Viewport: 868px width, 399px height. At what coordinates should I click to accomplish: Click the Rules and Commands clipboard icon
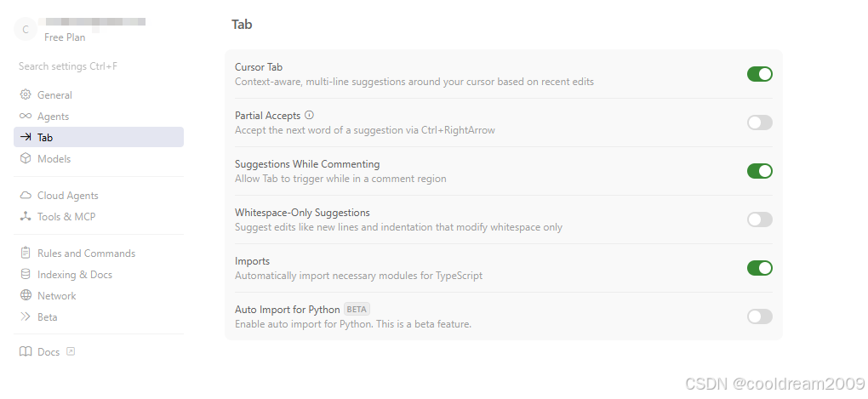tap(26, 253)
